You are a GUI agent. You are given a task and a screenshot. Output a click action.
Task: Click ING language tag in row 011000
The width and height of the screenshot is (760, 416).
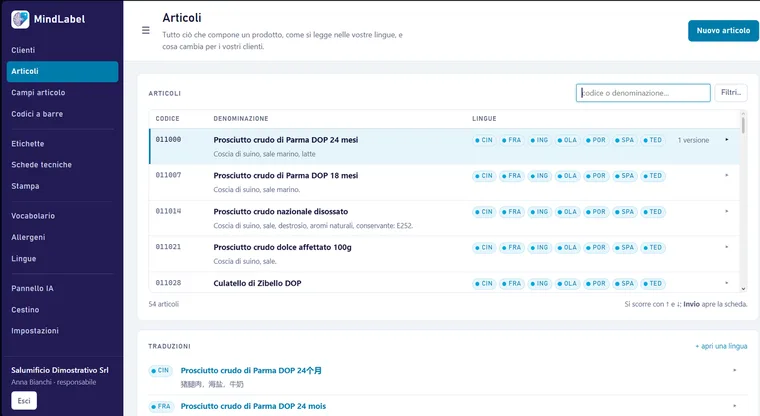pyautogui.click(x=539, y=140)
